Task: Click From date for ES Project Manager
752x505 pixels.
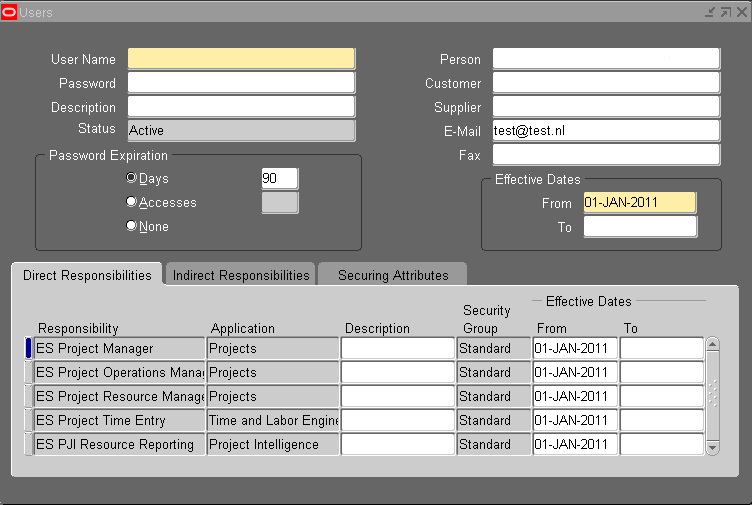Action: click(575, 348)
